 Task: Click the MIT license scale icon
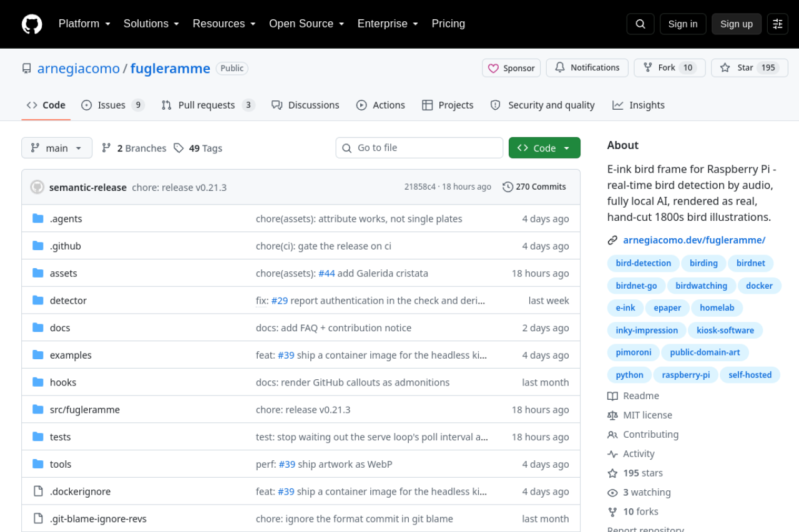(612, 415)
